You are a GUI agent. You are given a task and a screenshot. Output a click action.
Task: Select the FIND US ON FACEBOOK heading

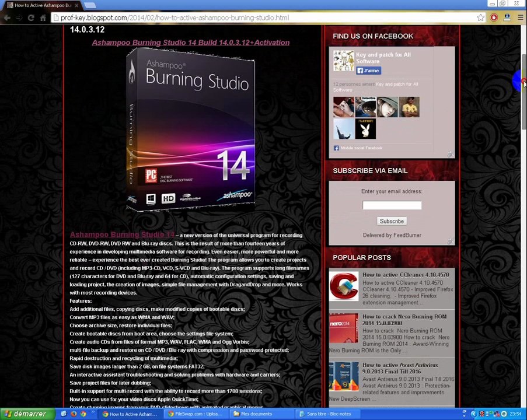click(373, 36)
